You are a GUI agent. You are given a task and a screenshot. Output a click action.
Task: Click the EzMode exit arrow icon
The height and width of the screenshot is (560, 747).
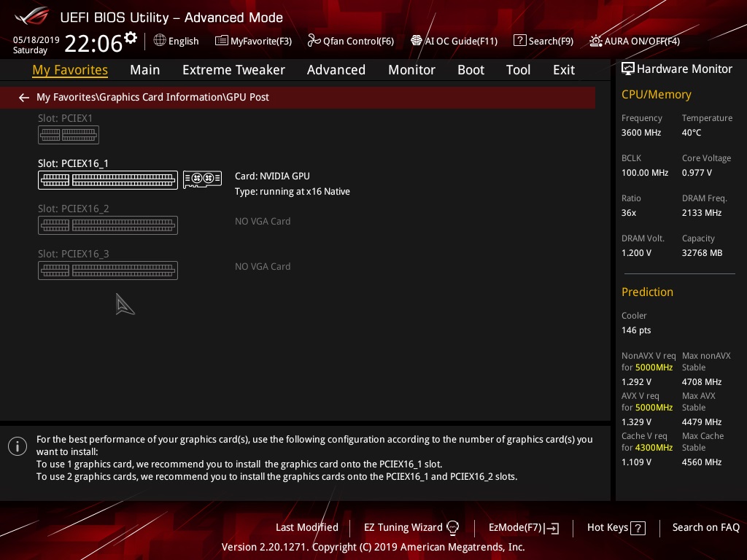tap(552, 528)
